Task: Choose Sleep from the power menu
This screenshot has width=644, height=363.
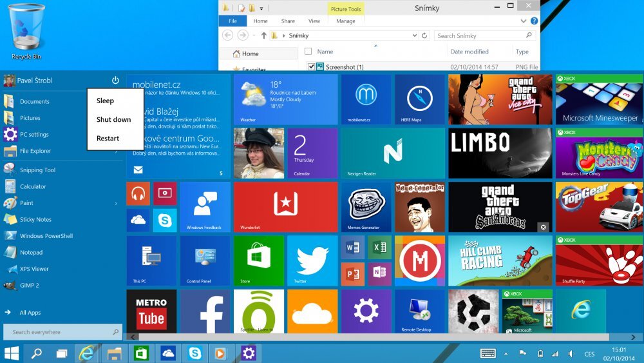Action: [105, 101]
